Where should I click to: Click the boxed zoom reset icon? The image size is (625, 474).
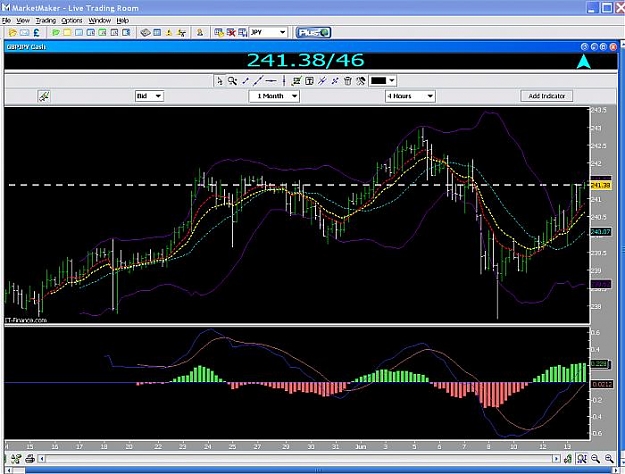[582, 459]
